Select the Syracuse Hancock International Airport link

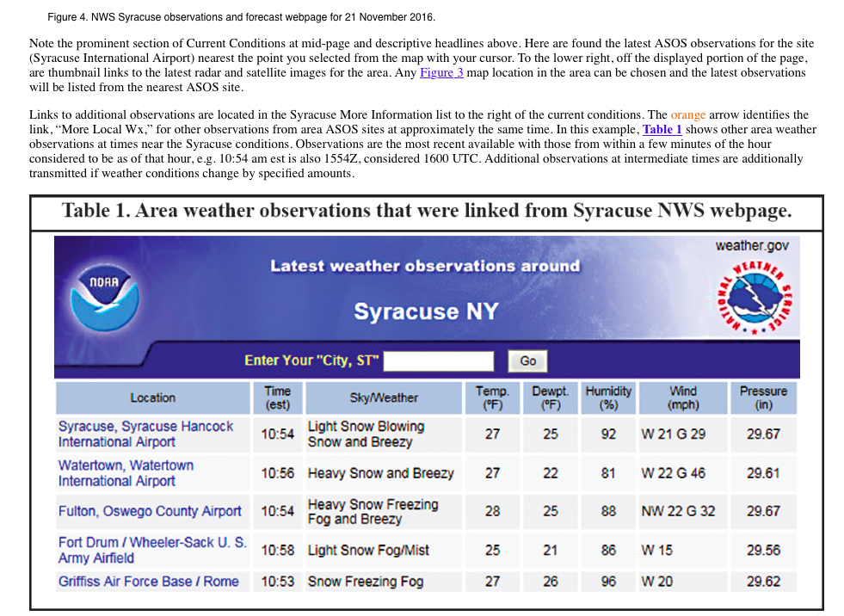point(145,434)
